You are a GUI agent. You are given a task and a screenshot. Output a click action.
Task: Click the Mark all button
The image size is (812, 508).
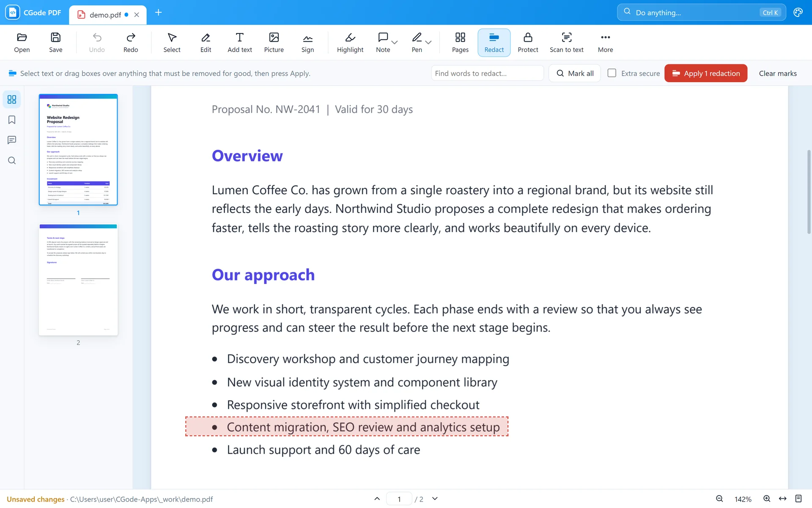tap(575, 73)
